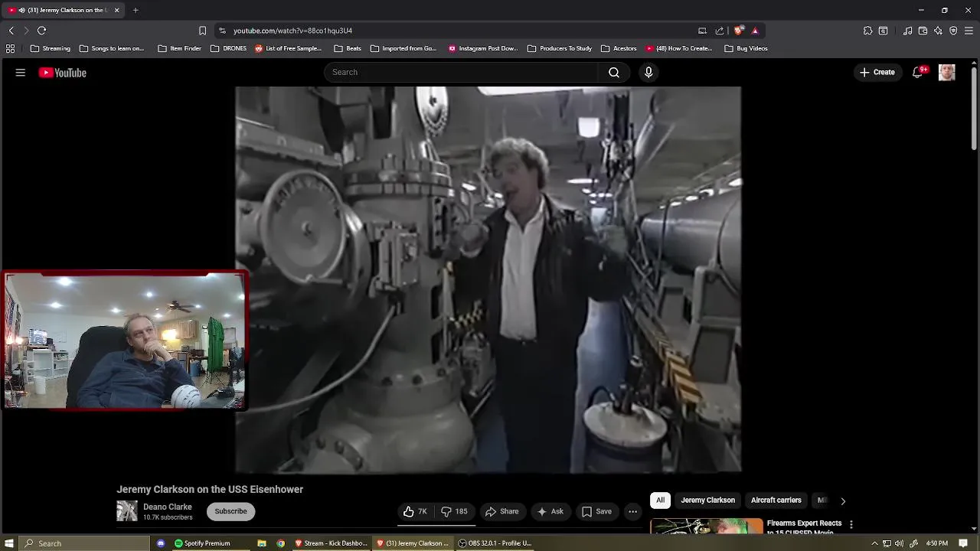Open the Leo AI sparkle icon
This screenshot has width=980, height=551.
tap(938, 31)
